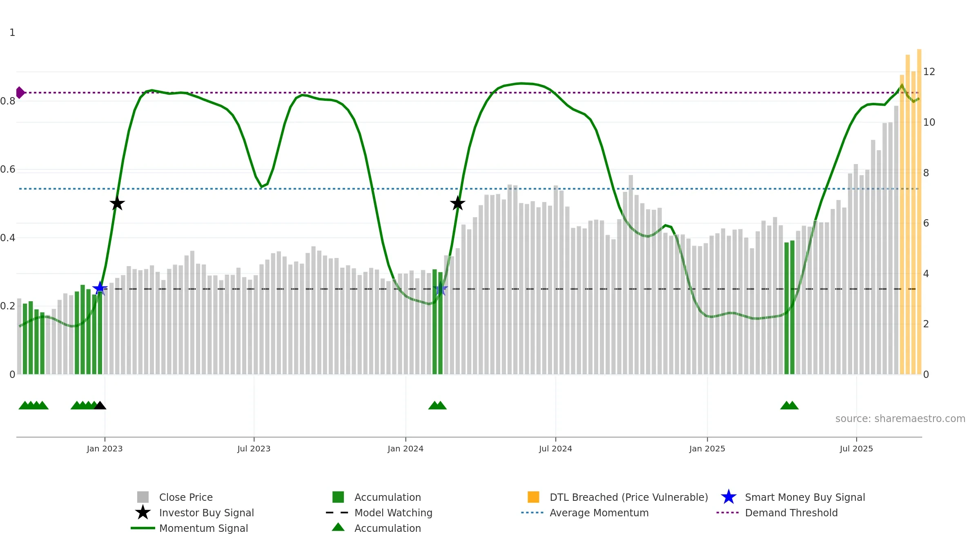980x551 pixels.
Task: Toggle Investor Buy Signal legend star
Action: (x=143, y=513)
